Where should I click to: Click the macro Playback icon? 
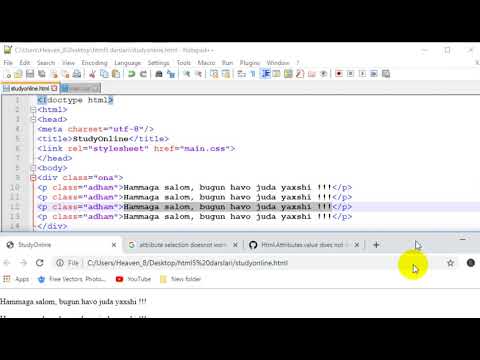(362, 74)
